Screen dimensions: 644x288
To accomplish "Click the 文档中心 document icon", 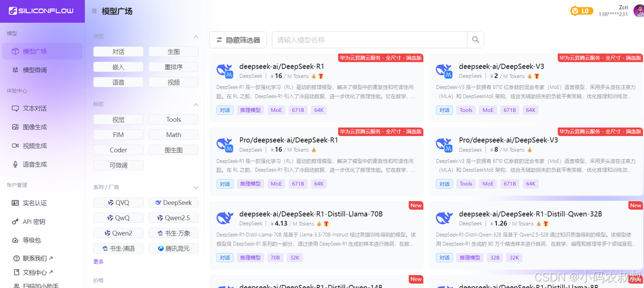I will [17, 272].
